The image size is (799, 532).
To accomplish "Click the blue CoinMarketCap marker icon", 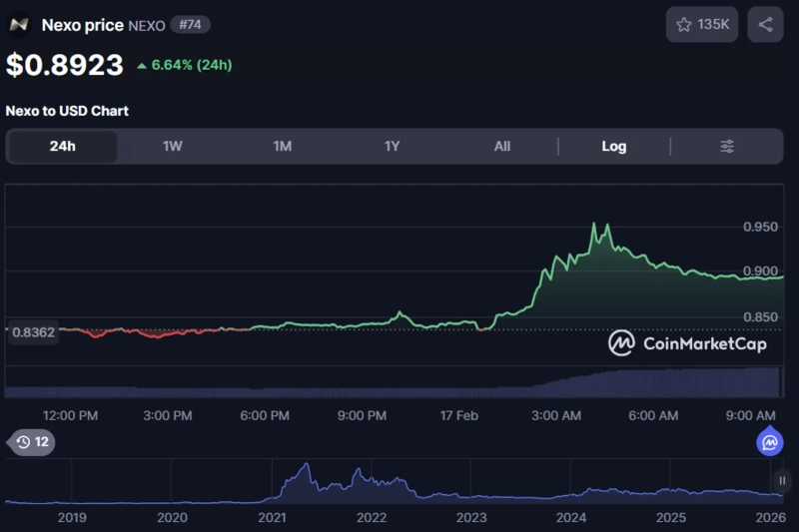I will click(x=770, y=442).
